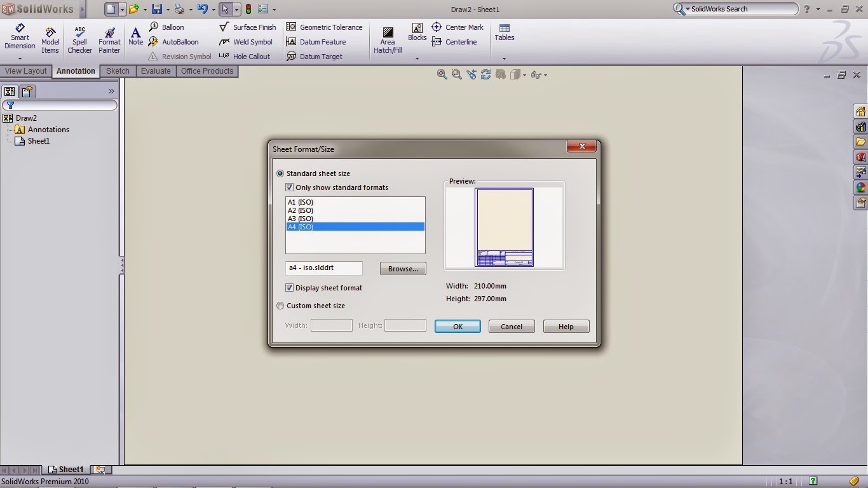This screenshot has width=868, height=488.
Task: Open the Save dropdown arrow
Action: coord(168,10)
